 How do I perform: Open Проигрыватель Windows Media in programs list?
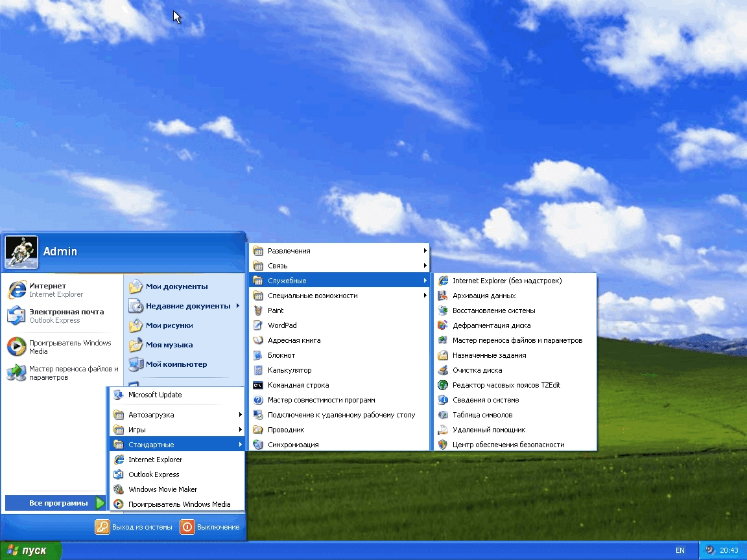(x=177, y=504)
